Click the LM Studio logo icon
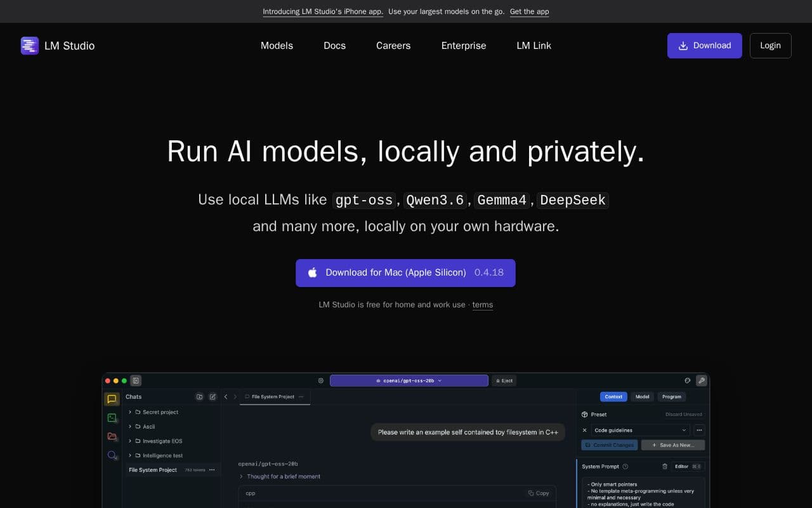 [30, 46]
